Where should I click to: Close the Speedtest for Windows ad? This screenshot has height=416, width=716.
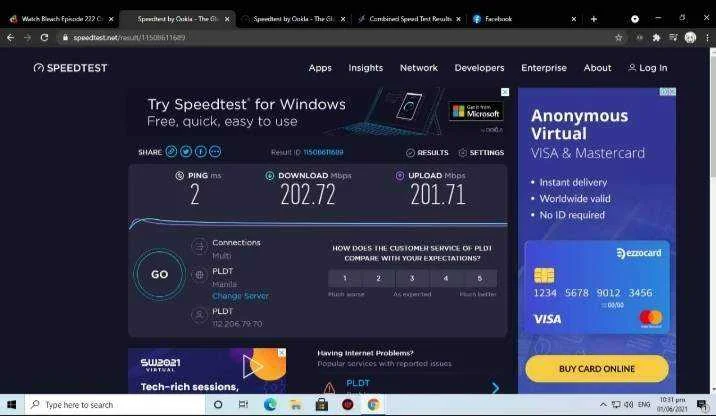click(505, 92)
